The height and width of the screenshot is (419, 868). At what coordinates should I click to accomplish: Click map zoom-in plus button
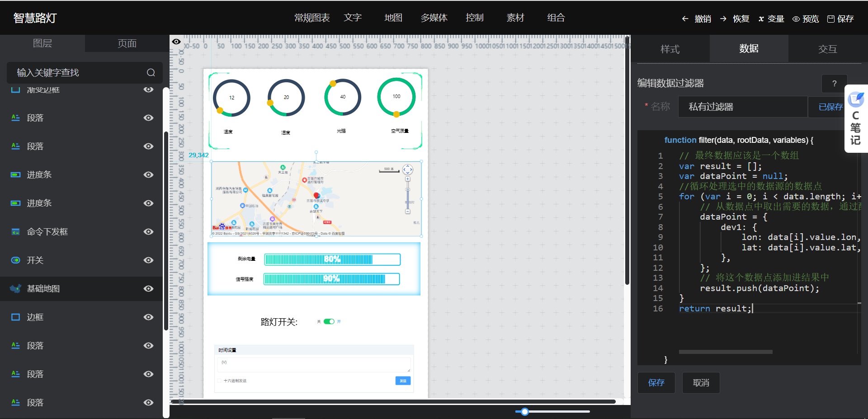coord(407,179)
